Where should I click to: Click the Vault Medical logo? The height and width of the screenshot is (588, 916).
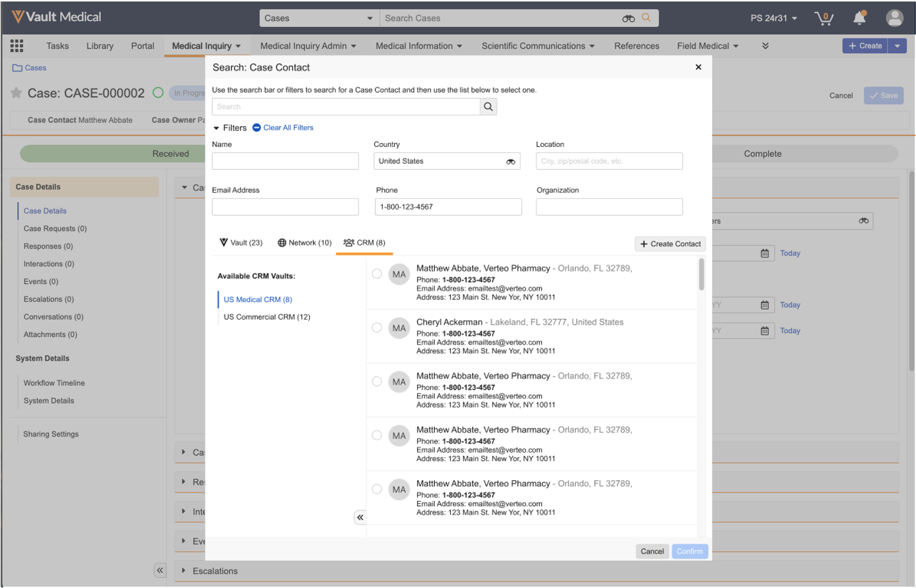[56, 17]
